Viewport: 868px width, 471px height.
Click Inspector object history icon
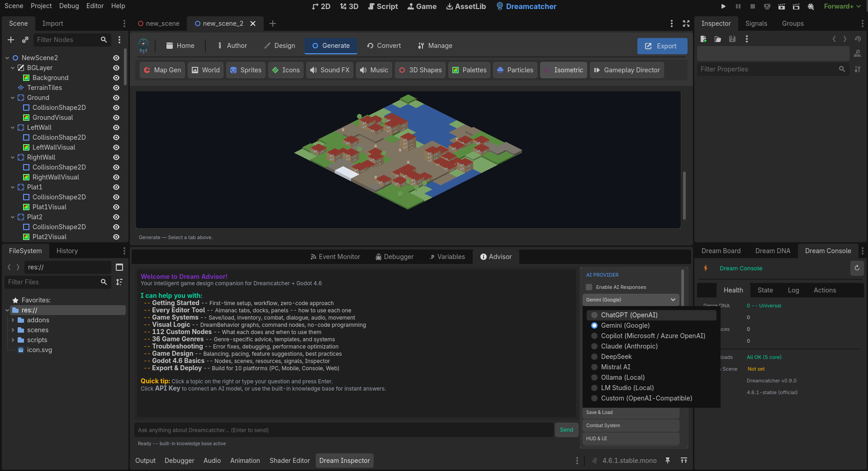point(858,39)
